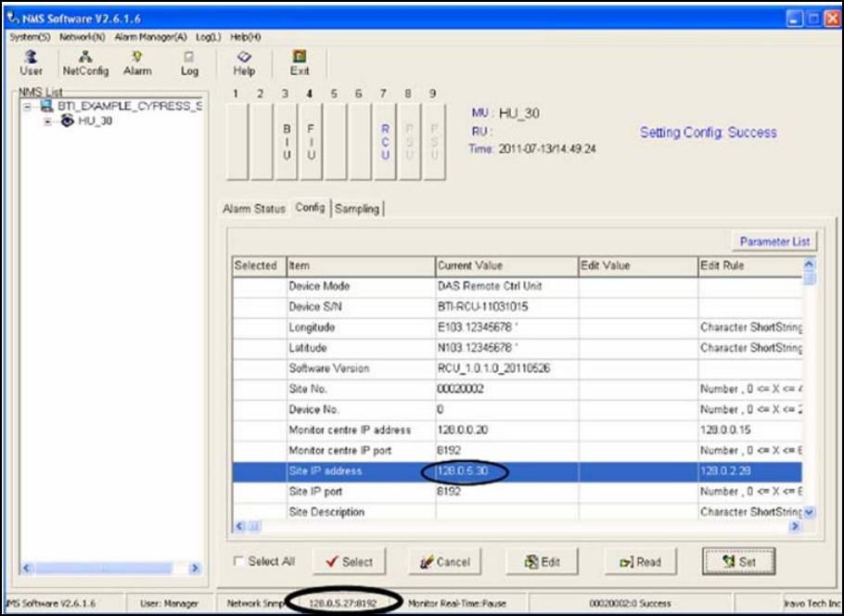Open the User toolbar icon

[32, 63]
